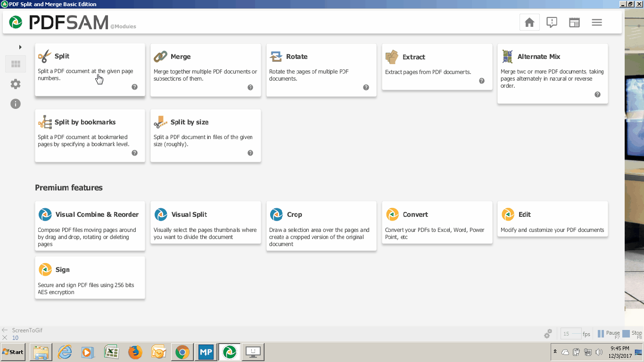The image size is (644, 362).
Task: Click the "Convert" premium title
Action: point(415,214)
